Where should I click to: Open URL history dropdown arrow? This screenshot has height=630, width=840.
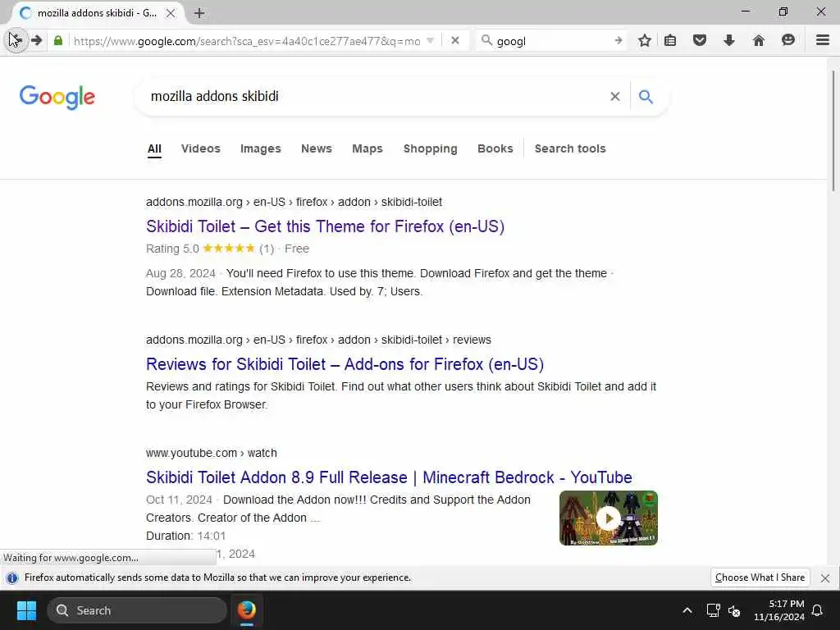(x=430, y=41)
